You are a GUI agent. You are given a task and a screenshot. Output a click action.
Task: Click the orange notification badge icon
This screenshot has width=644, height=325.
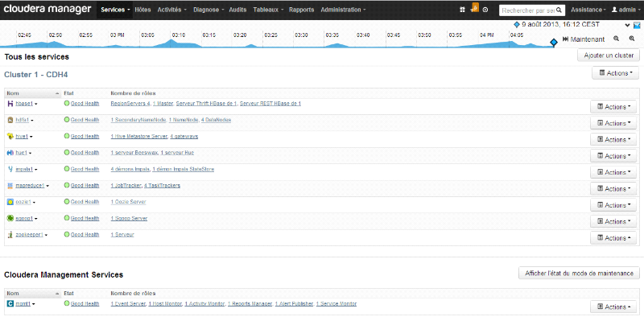[x=475, y=7]
